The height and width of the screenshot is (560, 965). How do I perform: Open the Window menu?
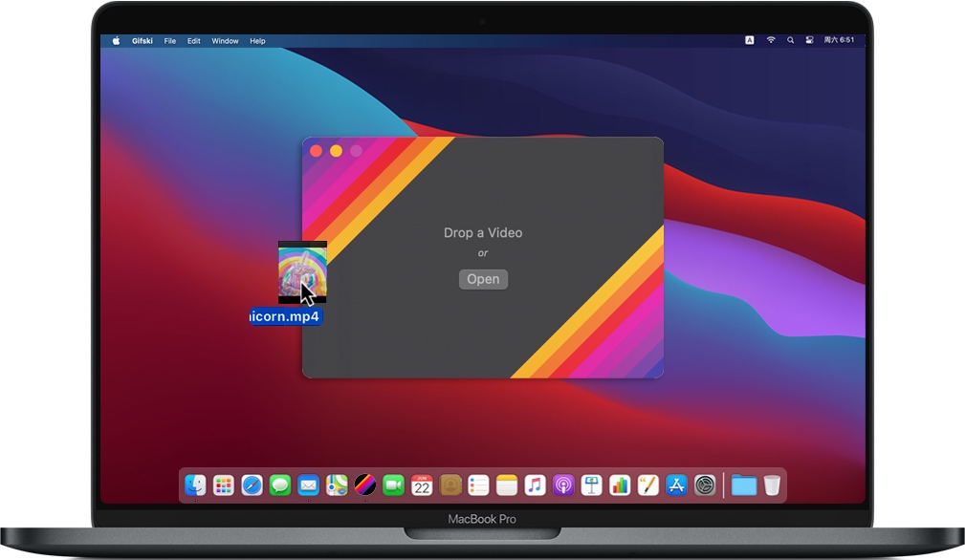tap(225, 41)
